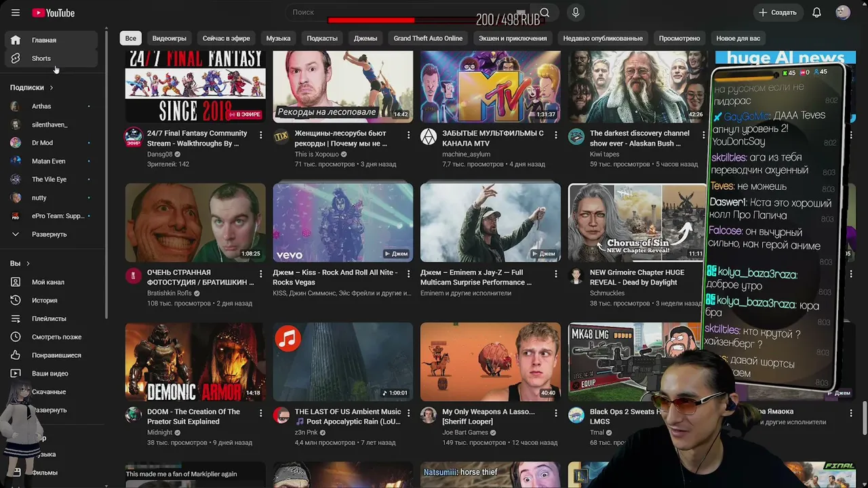Viewport: 868px width, 488px height.
Task: Open options menu for Eminem x Jay-Z jam
Action: tap(556, 274)
